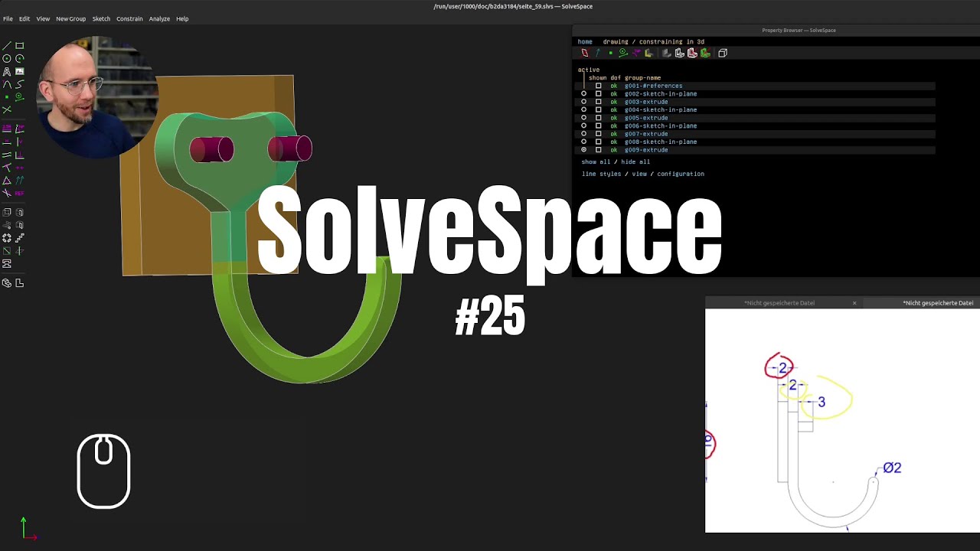
Task: Create new extrude group from toolbar
Action: (x=7, y=212)
